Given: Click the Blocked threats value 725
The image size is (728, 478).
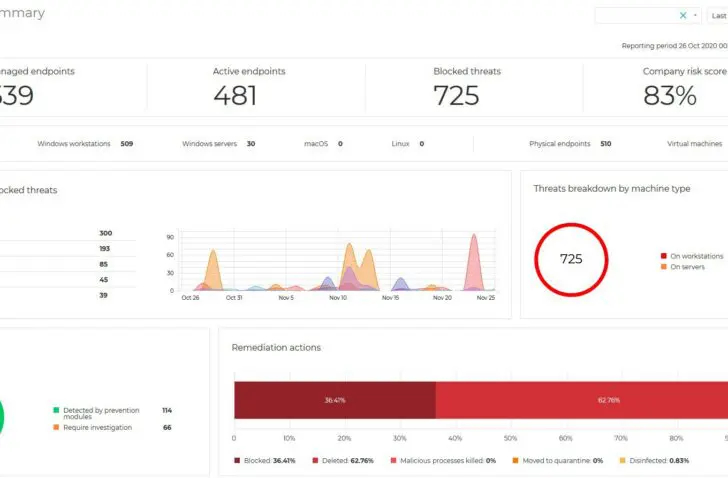Looking at the screenshot, I should pos(456,96).
